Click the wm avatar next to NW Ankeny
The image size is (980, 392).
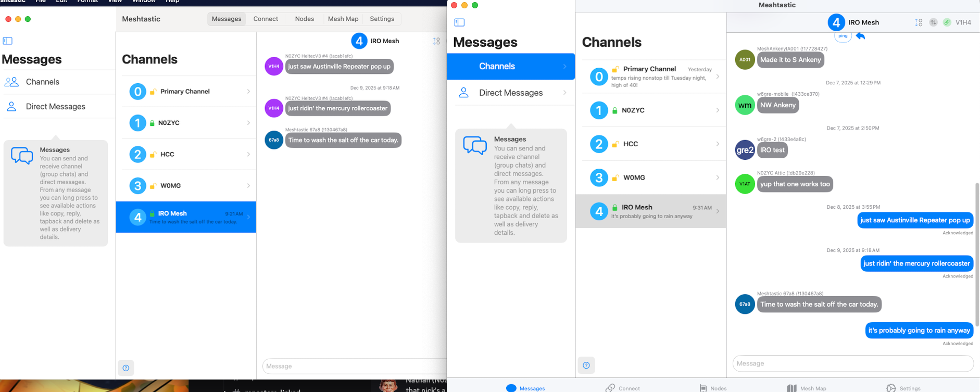(745, 105)
